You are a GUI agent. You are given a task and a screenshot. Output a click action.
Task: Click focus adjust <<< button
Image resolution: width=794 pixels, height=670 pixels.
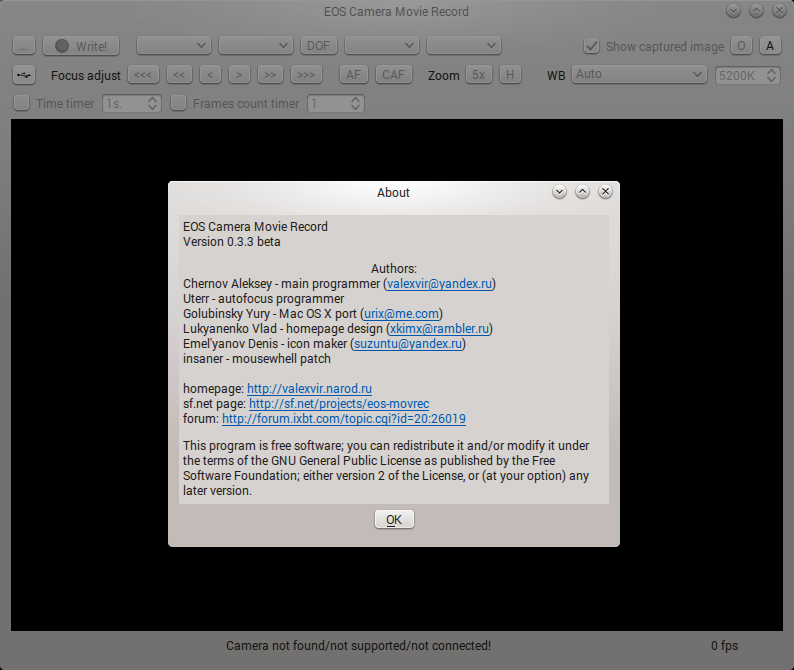(x=143, y=75)
